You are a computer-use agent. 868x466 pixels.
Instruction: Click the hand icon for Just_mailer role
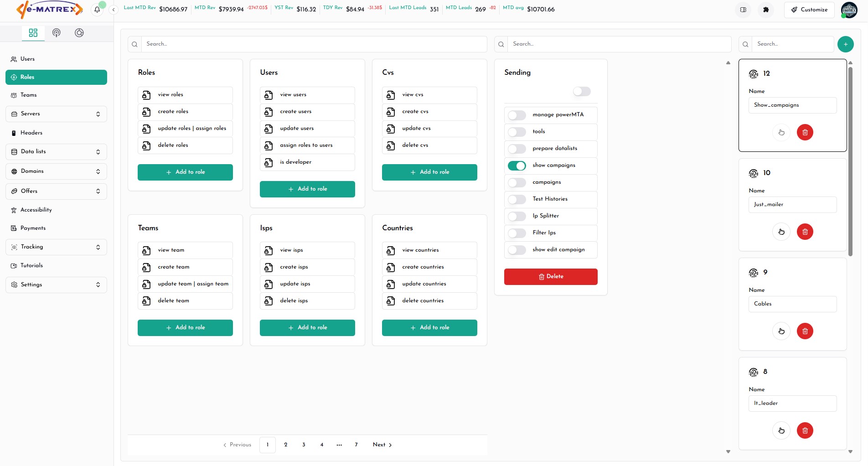pyautogui.click(x=781, y=232)
